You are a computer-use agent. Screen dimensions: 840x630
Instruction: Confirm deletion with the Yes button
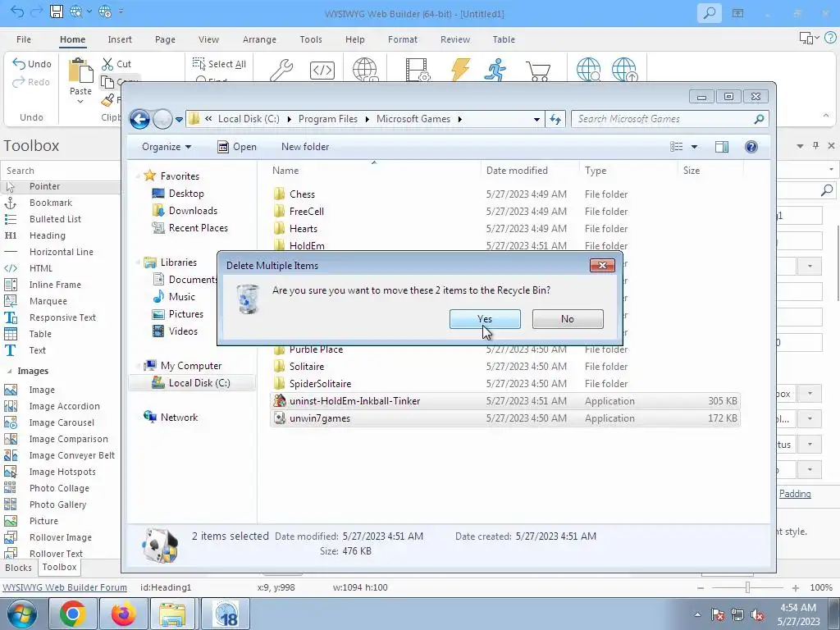tap(485, 319)
